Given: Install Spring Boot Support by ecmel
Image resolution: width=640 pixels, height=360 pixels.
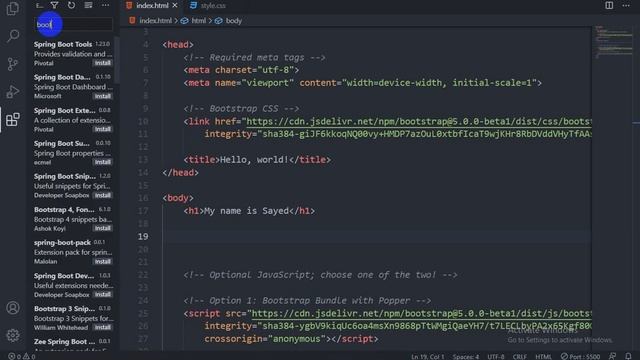Looking at the screenshot, I should (x=102, y=162).
